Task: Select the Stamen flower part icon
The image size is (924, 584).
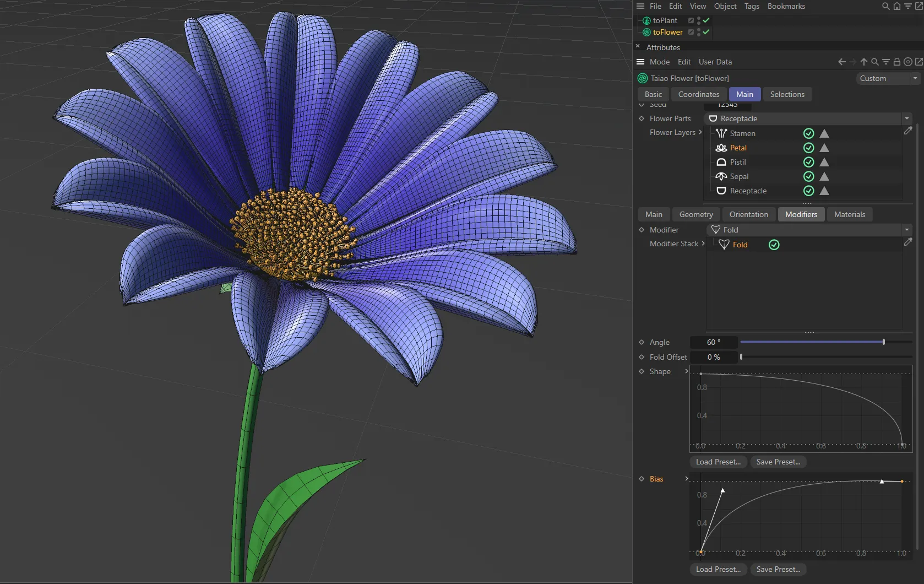Action: click(721, 133)
